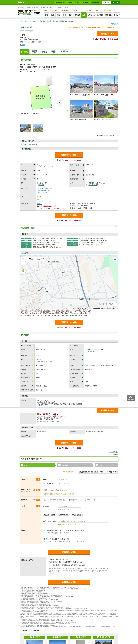
Task: Click the フリガナ input field
Action: (x=74, y=483)
